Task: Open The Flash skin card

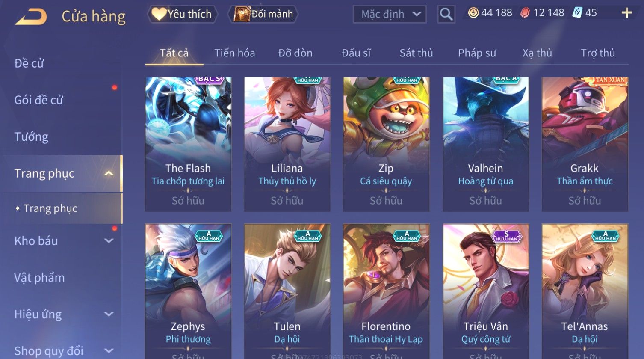Action: (188, 144)
